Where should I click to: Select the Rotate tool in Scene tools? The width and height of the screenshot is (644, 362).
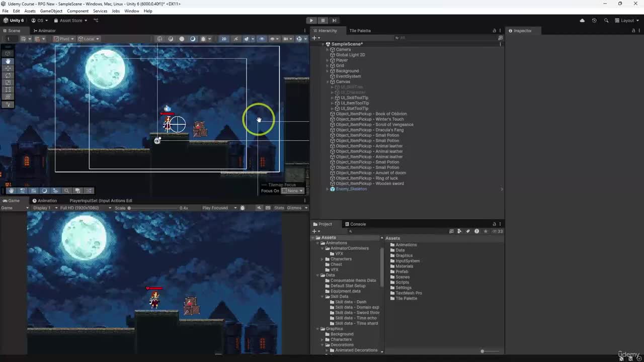(8, 75)
